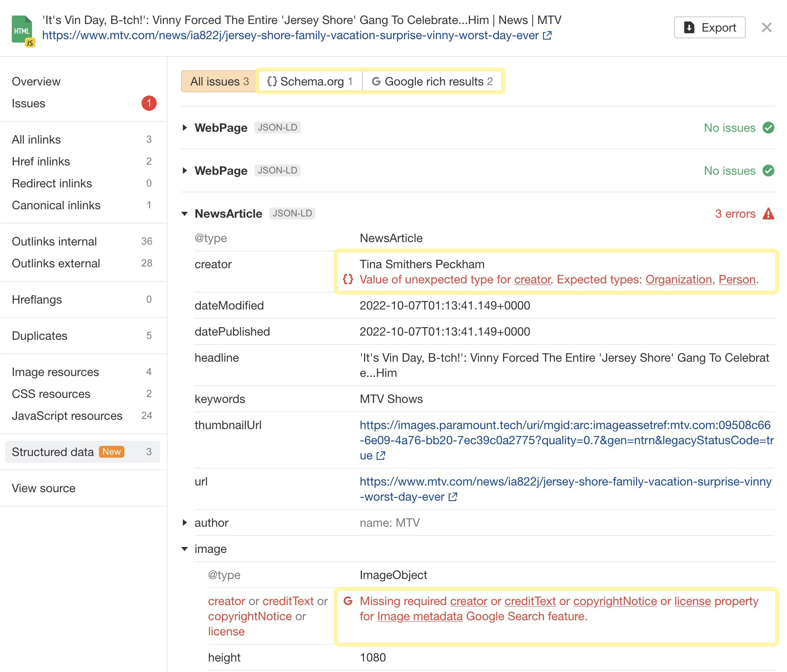This screenshot has width=787, height=672.
Task: Expand the author property
Action: pos(184,523)
